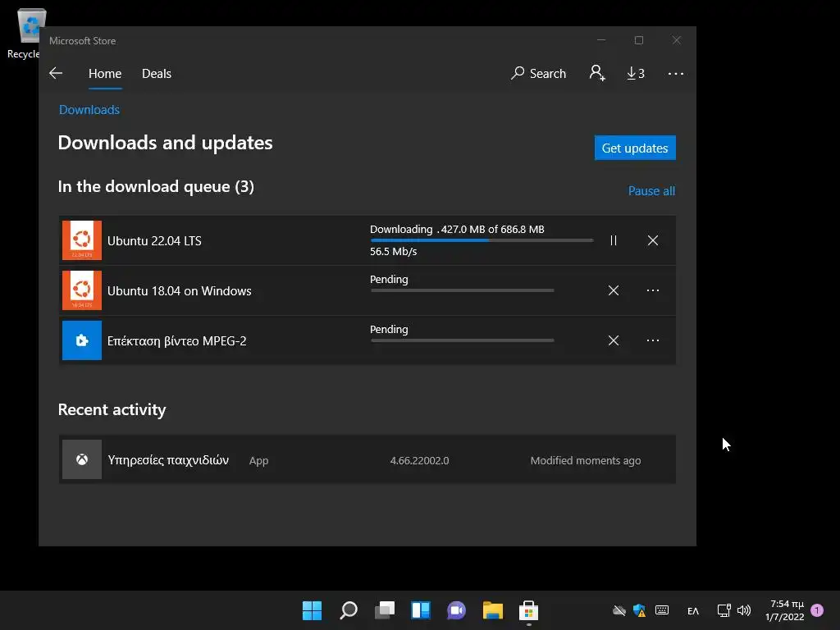Select the Ubuntu 22.04 LTS title text
The height and width of the screenshot is (630, 840).
[x=154, y=241]
